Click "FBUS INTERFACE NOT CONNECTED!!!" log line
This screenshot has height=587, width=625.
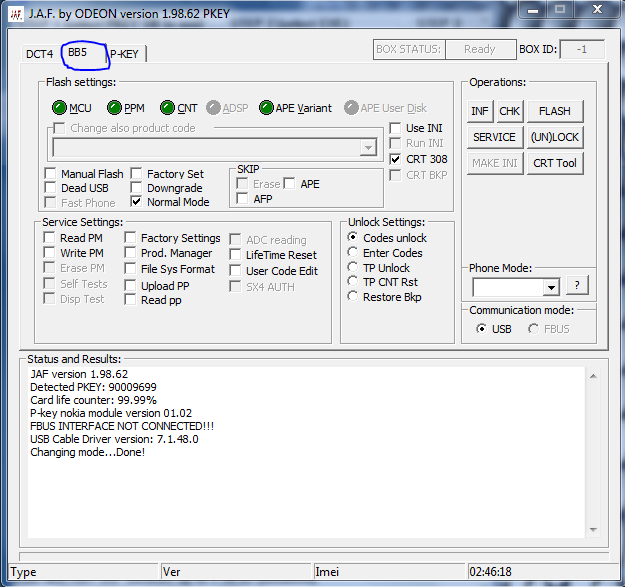pos(122,426)
